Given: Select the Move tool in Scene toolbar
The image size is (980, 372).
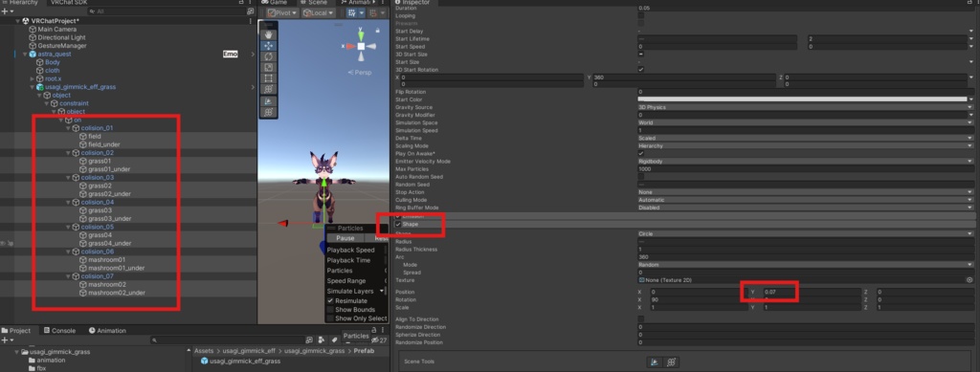Looking at the screenshot, I should coord(269,46).
